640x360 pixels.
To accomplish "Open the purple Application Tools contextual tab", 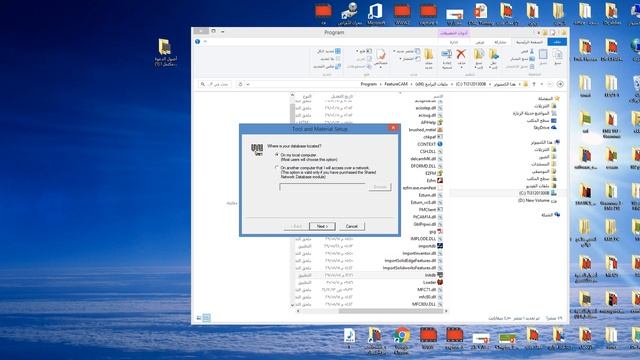I will [x=454, y=33].
